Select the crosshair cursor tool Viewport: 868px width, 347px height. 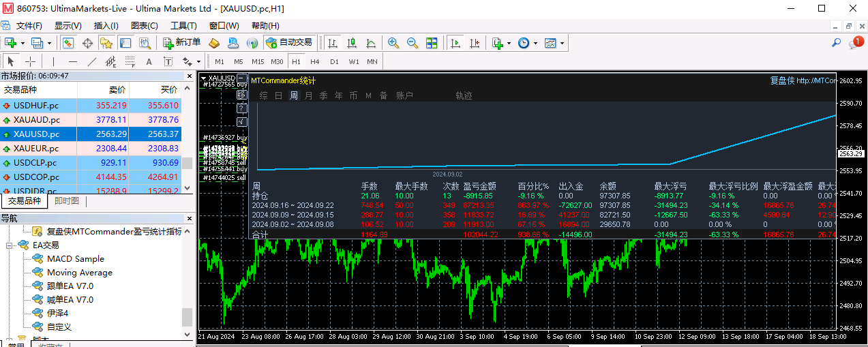tap(30, 61)
